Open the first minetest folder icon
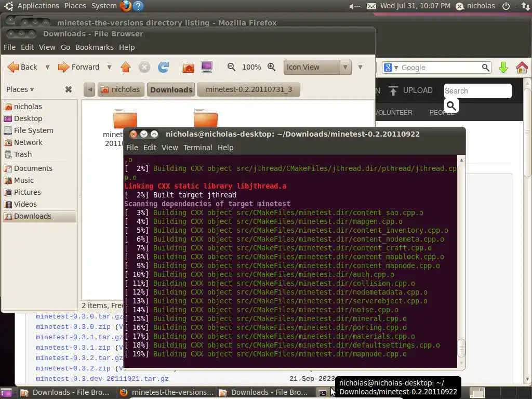The image size is (532, 399). [125, 119]
